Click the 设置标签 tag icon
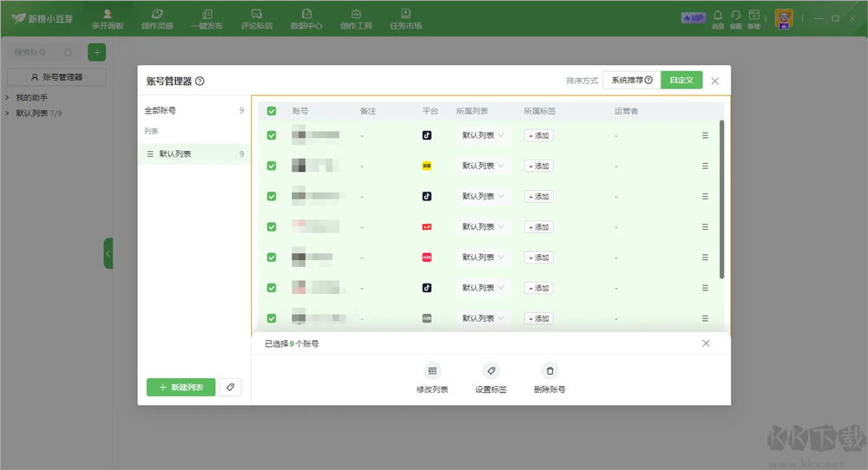The height and width of the screenshot is (470, 868). 490,370
